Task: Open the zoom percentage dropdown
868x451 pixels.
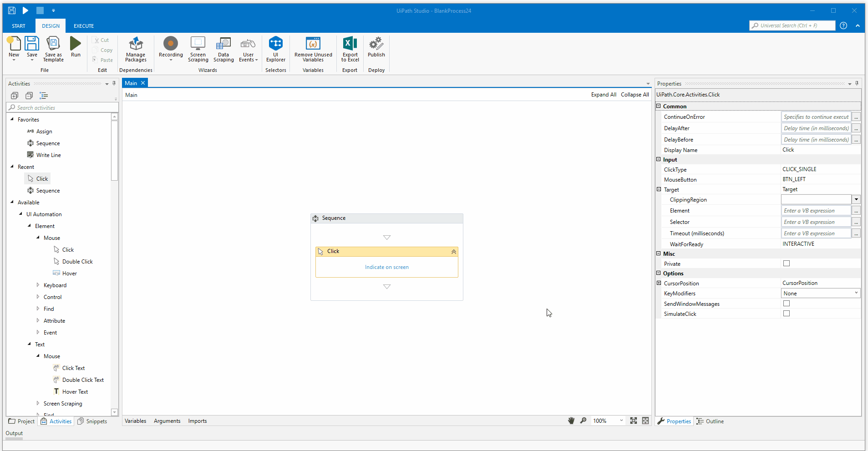Action: click(x=621, y=421)
